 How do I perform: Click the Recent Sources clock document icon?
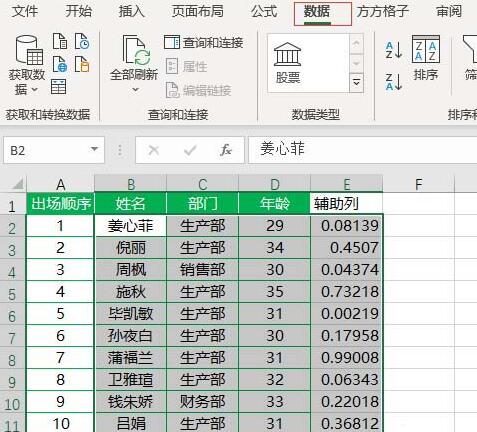coord(82,41)
